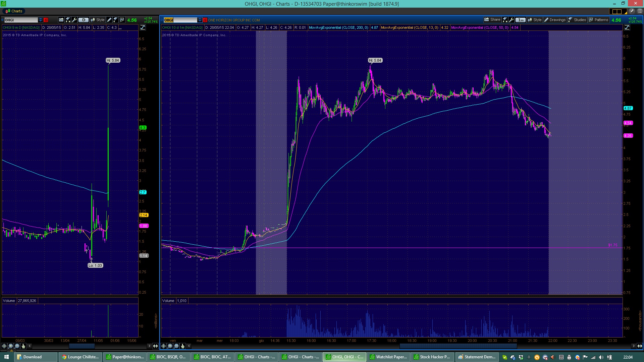This screenshot has width=644, height=362.
Task: Toggle the right chart's curve scale icon
Action: pyautogui.click(x=627, y=27)
